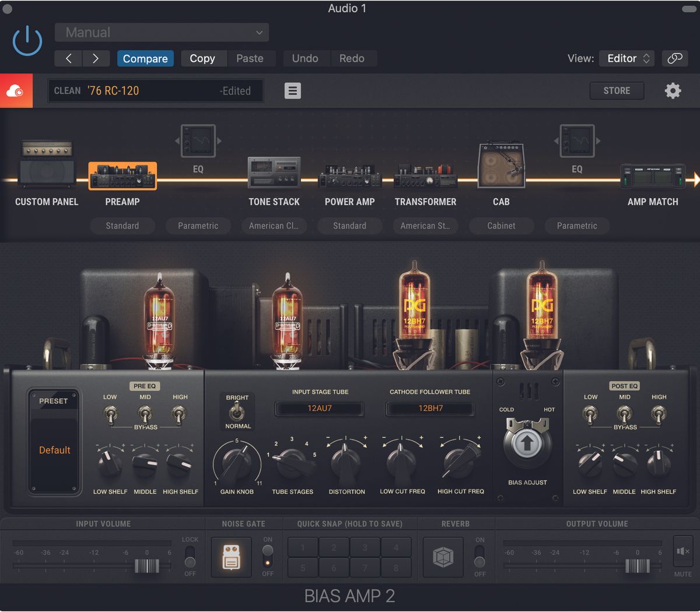This screenshot has height=612, width=700.
Task: Open the Cabinet dropdown under CAB
Action: click(x=501, y=226)
